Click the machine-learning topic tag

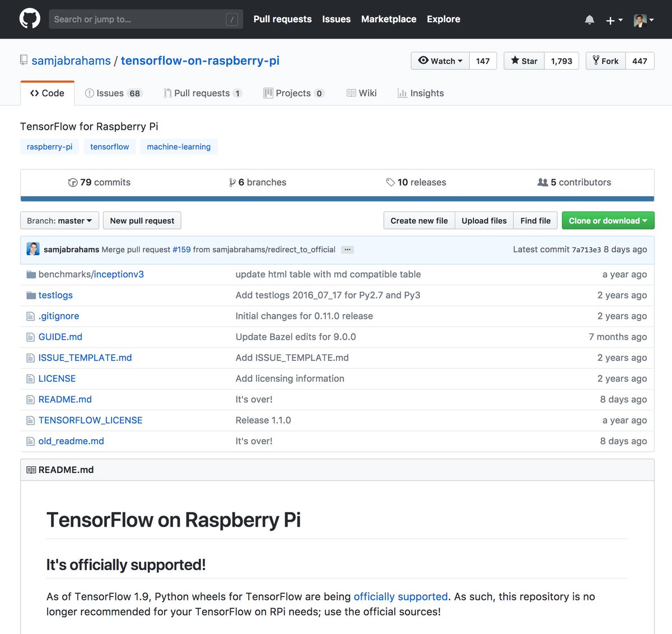tap(179, 147)
